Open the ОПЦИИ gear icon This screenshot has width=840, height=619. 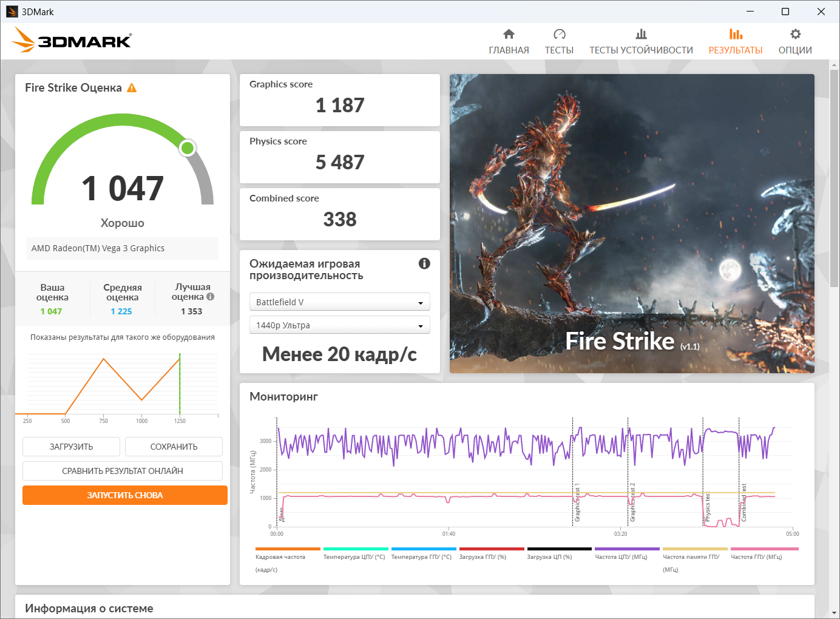pos(795,34)
